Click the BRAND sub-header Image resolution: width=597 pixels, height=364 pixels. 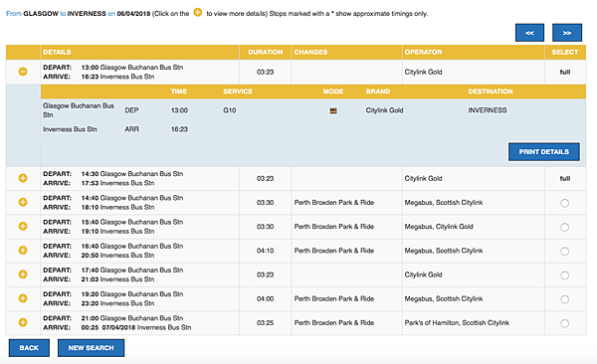[378, 91]
